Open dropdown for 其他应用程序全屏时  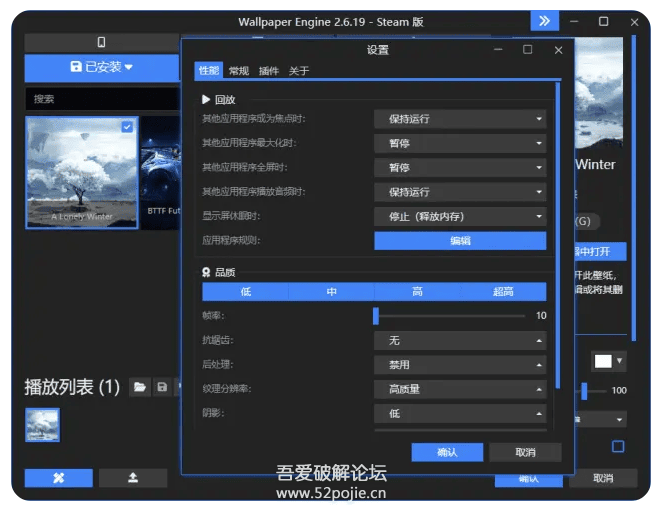(460, 167)
